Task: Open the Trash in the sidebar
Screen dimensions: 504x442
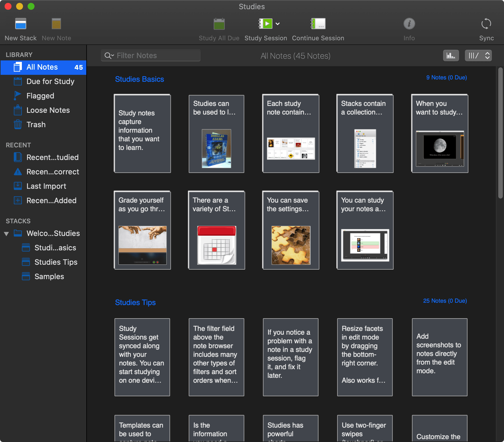Action: (x=43, y=125)
